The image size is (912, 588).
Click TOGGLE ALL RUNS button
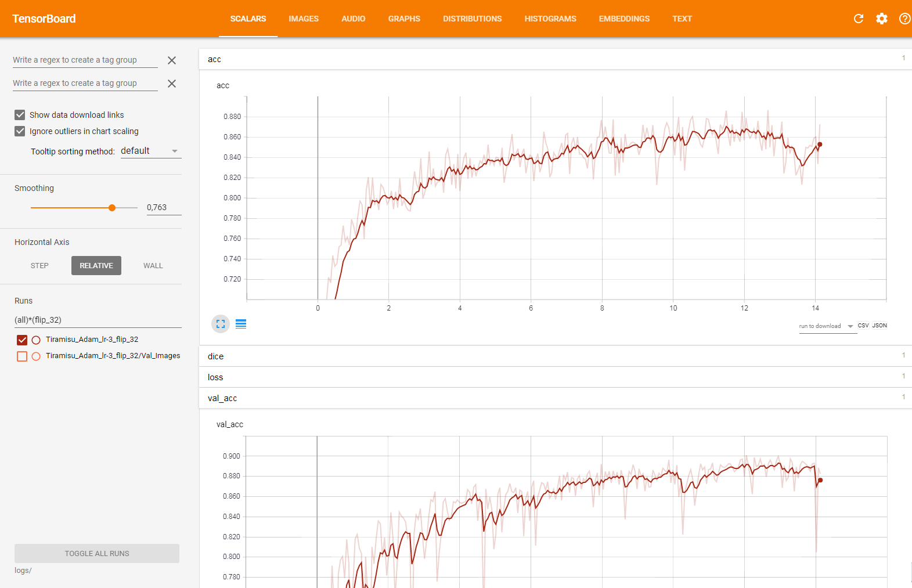[97, 554]
